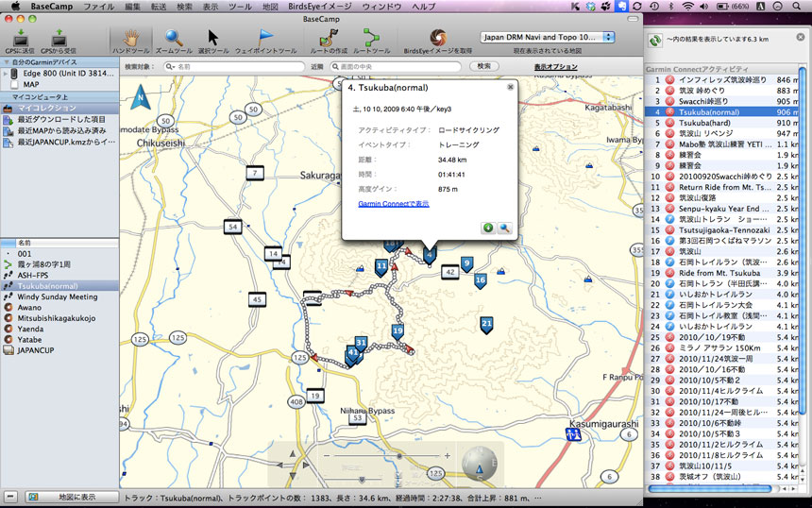Open the File menu
The image size is (812, 508).
98,7
